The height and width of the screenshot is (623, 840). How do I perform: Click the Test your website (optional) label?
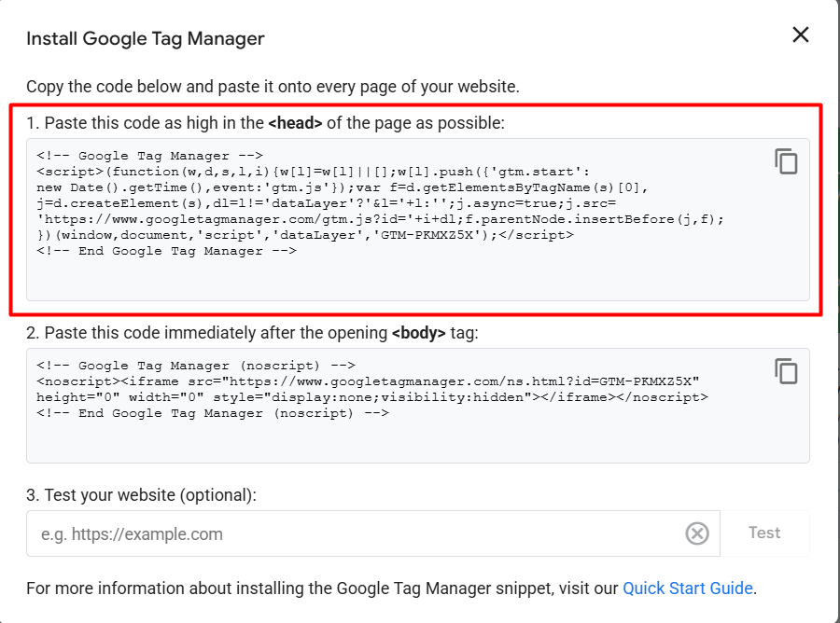pos(141,494)
